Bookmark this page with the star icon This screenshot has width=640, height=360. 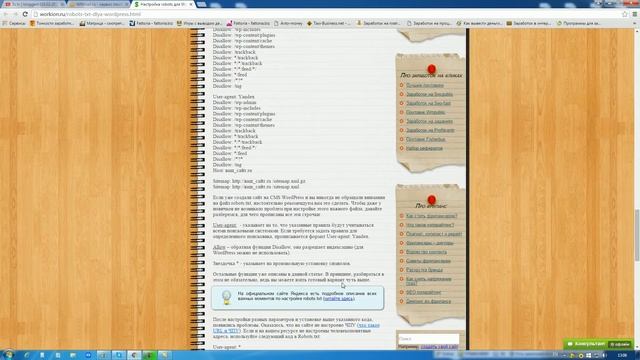click(624, 14)
